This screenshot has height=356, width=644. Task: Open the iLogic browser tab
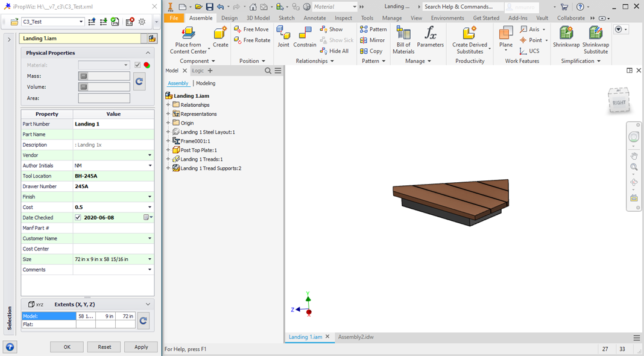(198, 71)
